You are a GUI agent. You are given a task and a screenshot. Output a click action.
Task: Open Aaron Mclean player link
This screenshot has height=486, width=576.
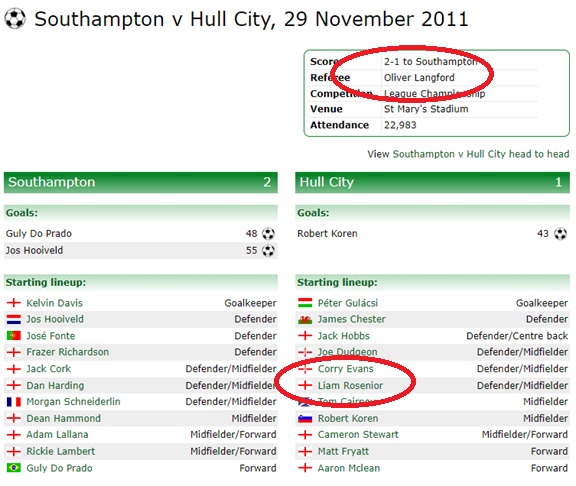pos(349,468)
